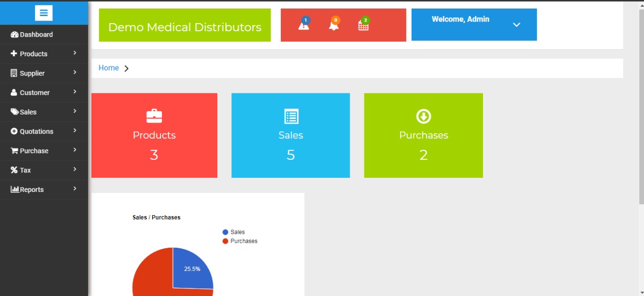Screen dimensions: 644x296
Task: Click the Demo Medical Distributors banner
Action: 185,24
